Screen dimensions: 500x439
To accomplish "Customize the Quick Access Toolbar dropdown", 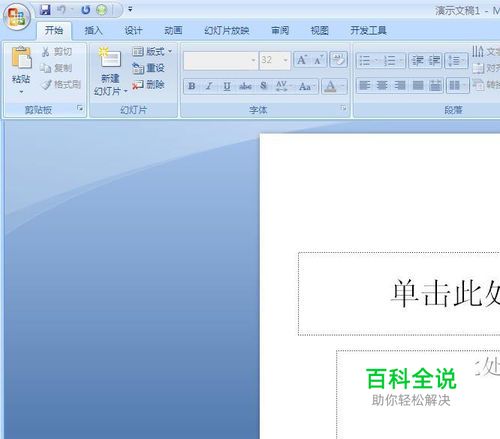I will tap(130, 9).
